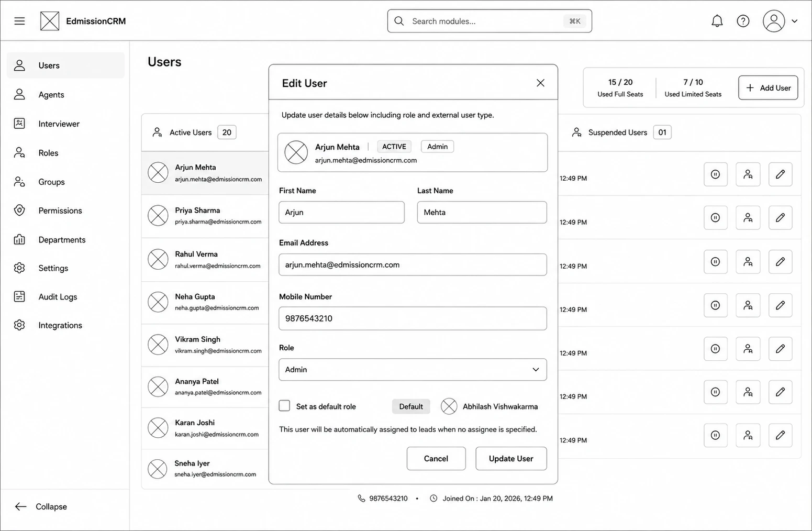Click assign-user icon in Karan Joshi row
812x531 pixels.
click(x=748, y=435)
